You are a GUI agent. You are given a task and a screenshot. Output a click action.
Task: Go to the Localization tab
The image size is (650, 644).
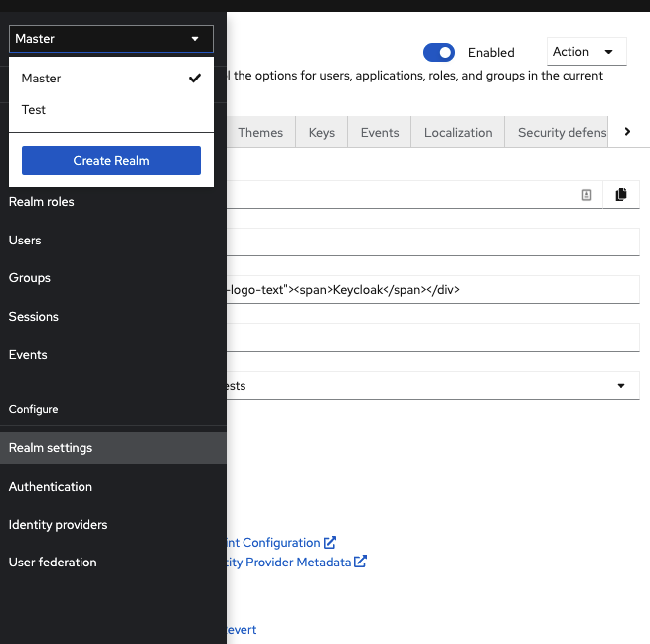coord(457,133)
